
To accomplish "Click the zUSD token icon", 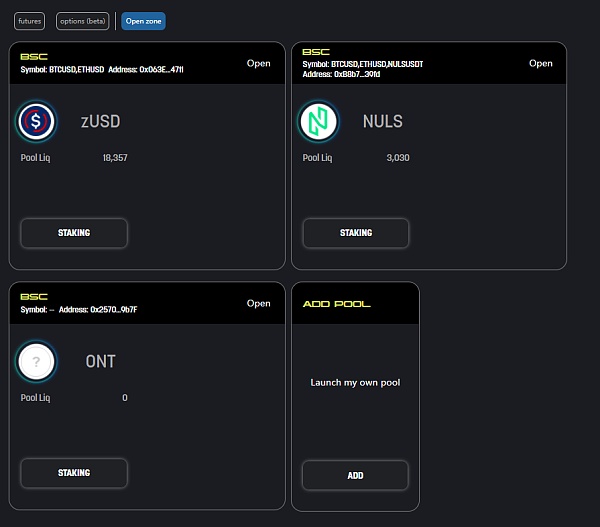I will click(37, 122).
